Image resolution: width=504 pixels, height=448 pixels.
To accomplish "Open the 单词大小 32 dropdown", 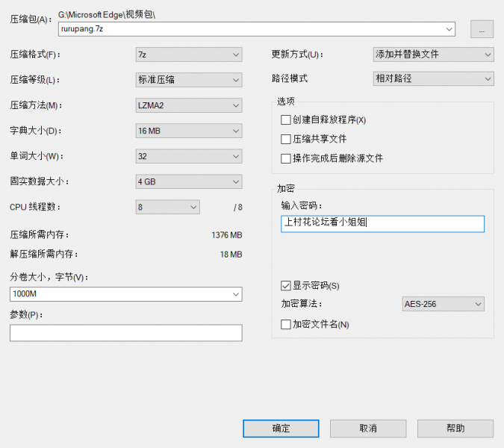I will (x=189, y=156).
